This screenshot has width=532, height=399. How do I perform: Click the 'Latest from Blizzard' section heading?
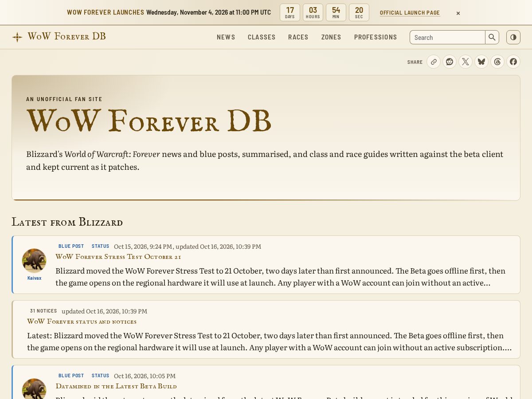point(67,222)
